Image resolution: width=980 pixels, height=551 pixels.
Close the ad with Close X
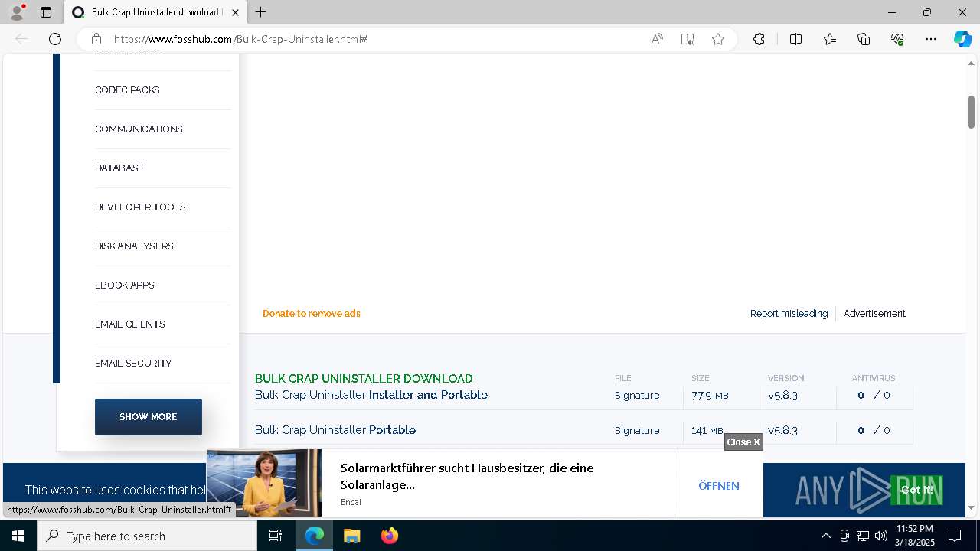[743, 442]
